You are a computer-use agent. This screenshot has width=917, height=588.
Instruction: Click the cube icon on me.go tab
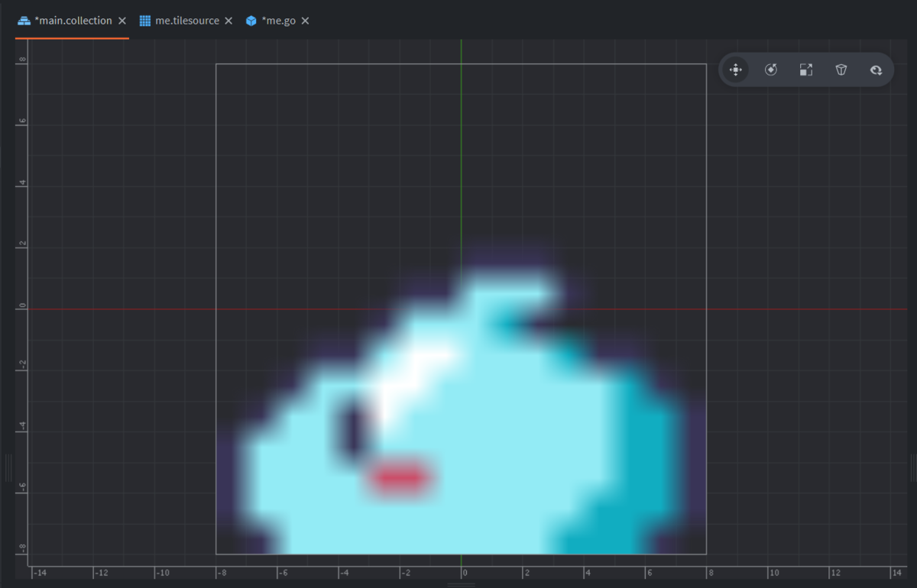click(x=251, y=21)
